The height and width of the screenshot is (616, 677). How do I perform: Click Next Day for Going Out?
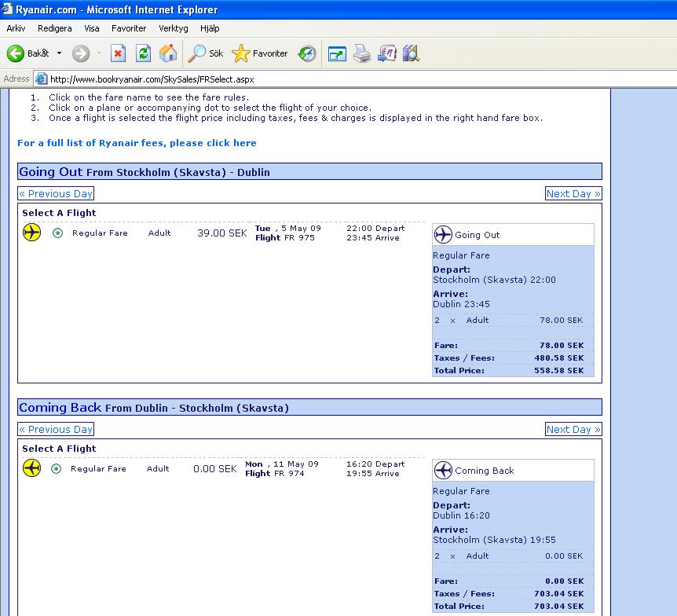coord(573,193)
